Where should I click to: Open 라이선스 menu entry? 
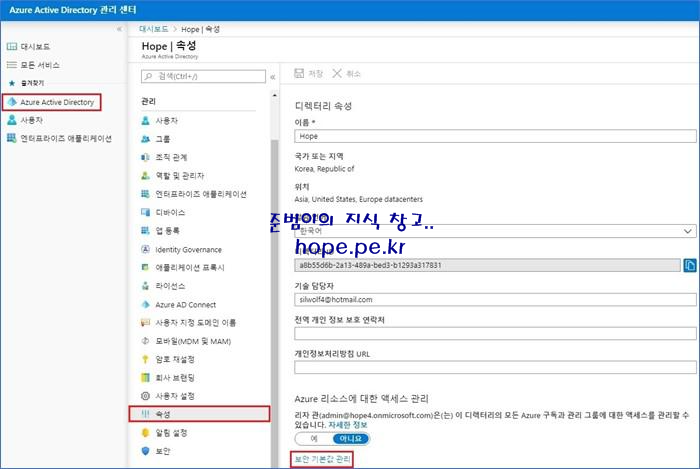point(163,286)
